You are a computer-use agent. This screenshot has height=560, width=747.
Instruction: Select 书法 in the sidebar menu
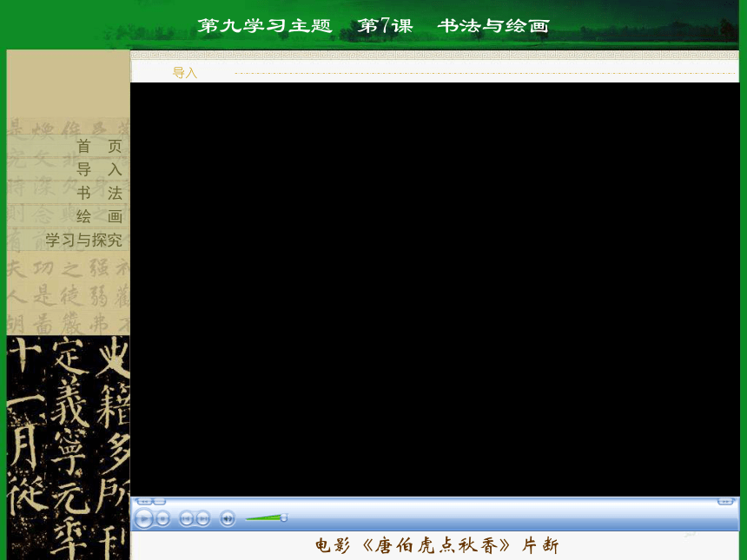click(x=99, y=193)
